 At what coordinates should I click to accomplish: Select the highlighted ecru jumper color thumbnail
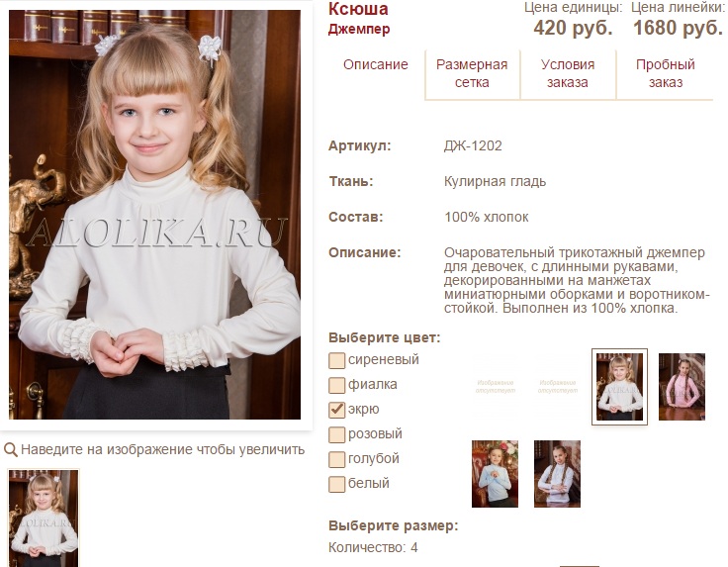click(619, 386)
